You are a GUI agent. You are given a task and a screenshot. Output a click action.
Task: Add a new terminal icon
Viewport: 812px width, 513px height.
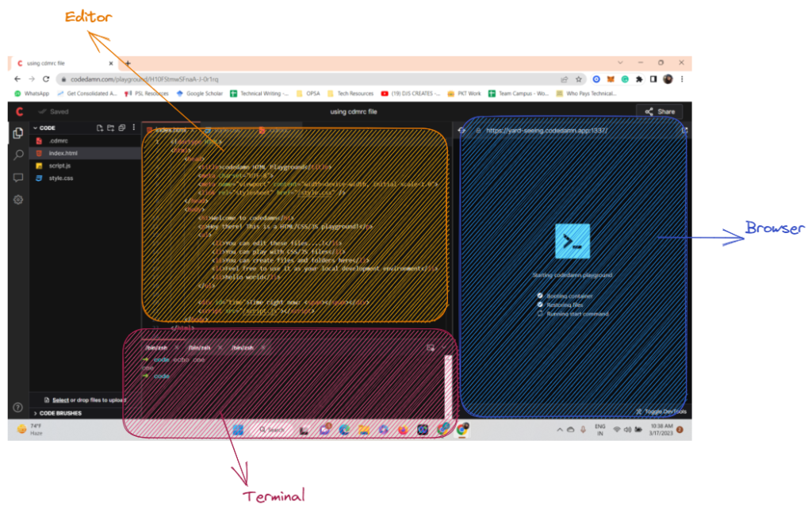pyautogui.click(x=431, y=348)
